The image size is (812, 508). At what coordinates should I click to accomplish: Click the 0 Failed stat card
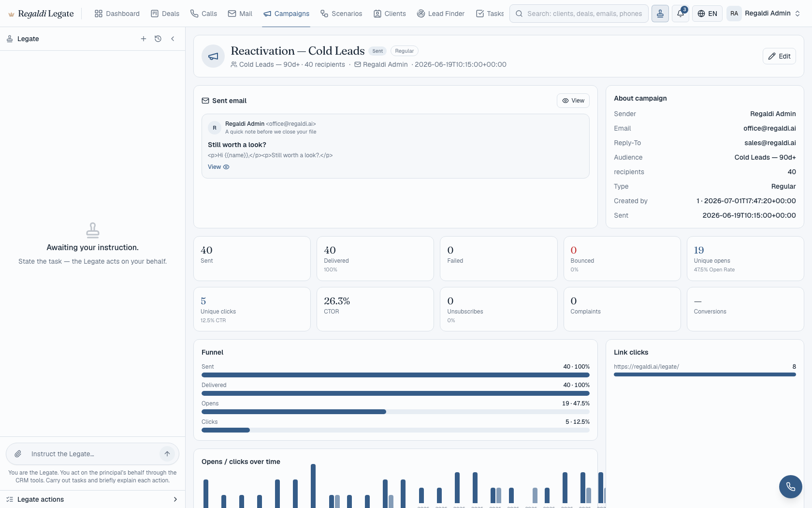[498, 258]
